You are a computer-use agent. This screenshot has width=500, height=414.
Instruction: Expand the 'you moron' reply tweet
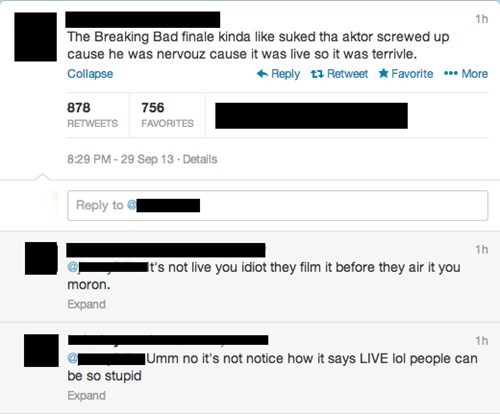click(86, 304)
